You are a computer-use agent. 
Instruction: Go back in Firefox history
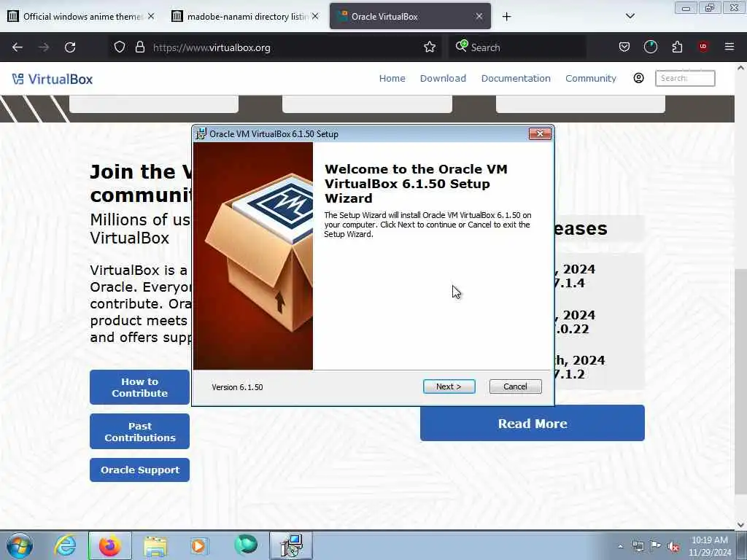click(18, 47)
